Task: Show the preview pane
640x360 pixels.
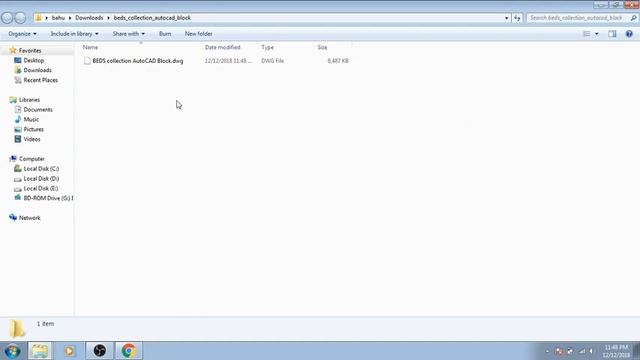Action: 612,34
